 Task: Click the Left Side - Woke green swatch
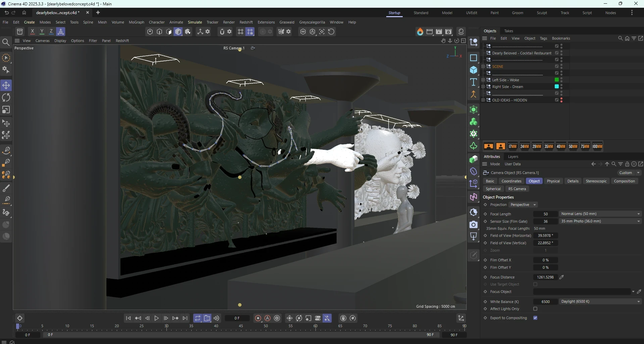point(556,80)
